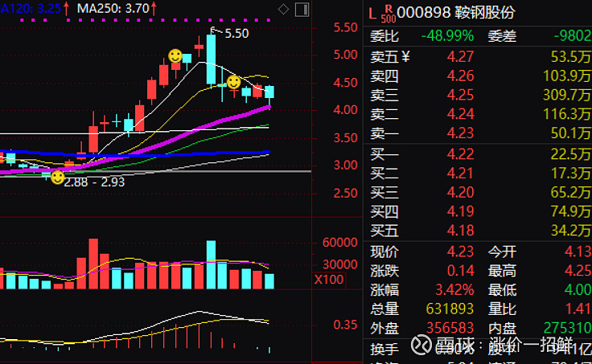Click the 30000 volume axis label
592x364 pixels.
click(x=339, y=264)
